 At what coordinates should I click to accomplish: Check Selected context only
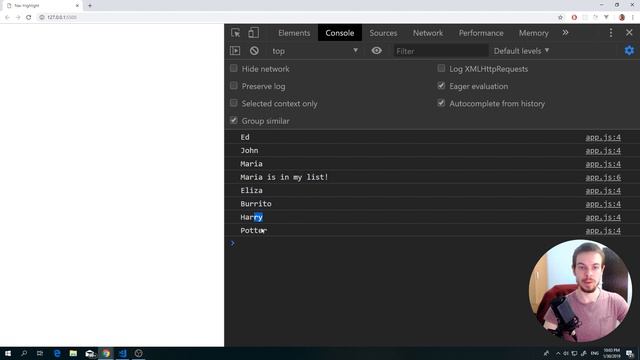coord(233,103)
